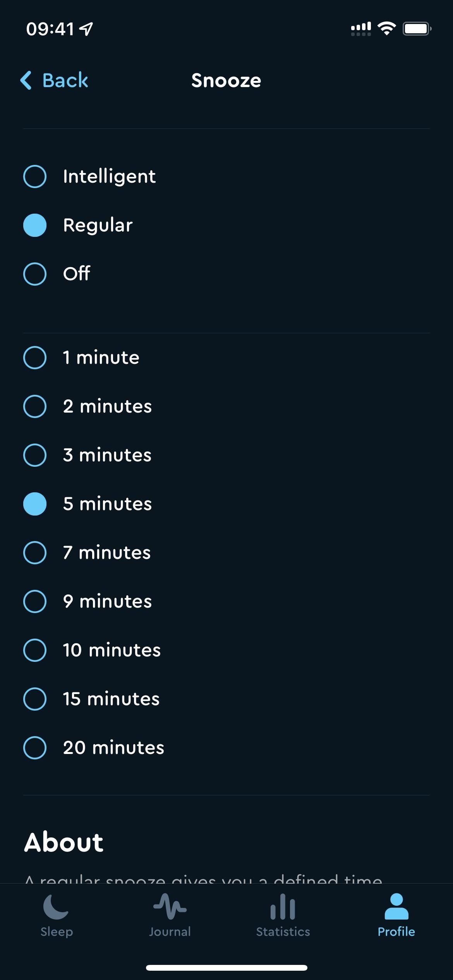Choose 9 minutes snooze duration
This screenshot has width=453, height=980.
pos(226,601)
